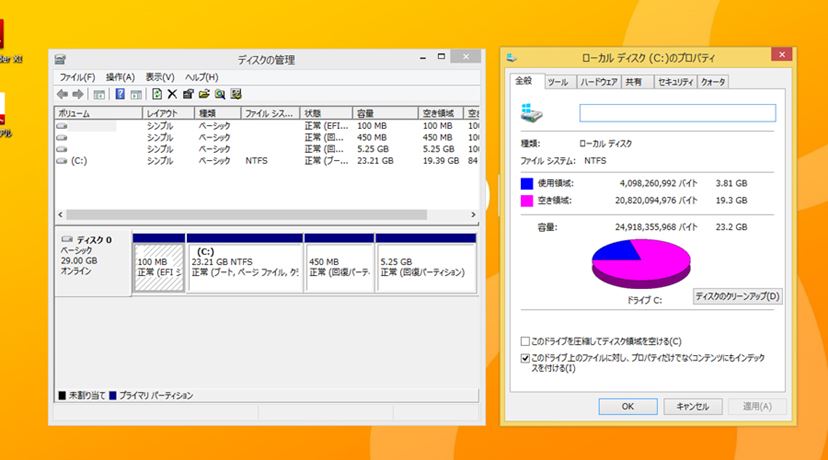Click the 450 MB capacity cell in volume list
This screenshot has height=460, width=828.
coord(372,137)
